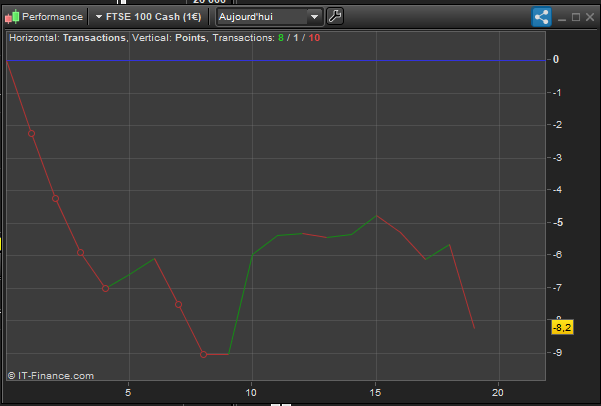Click the red 10 losing transactions count

314,38
